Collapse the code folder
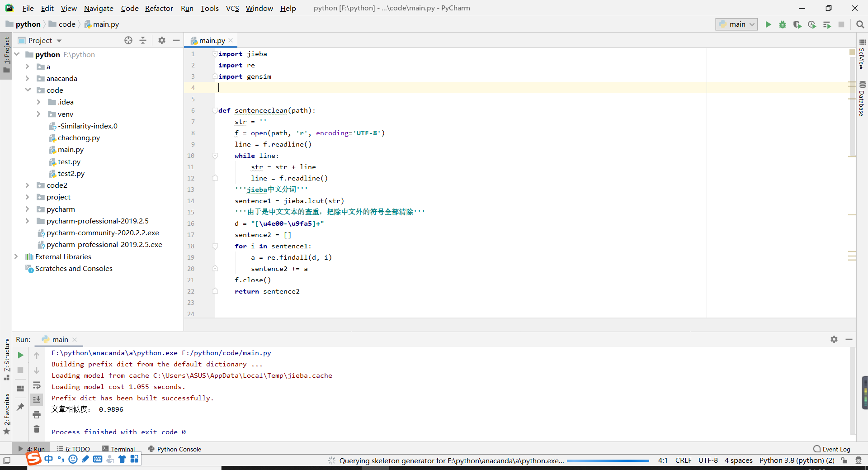 click(28, 90)
